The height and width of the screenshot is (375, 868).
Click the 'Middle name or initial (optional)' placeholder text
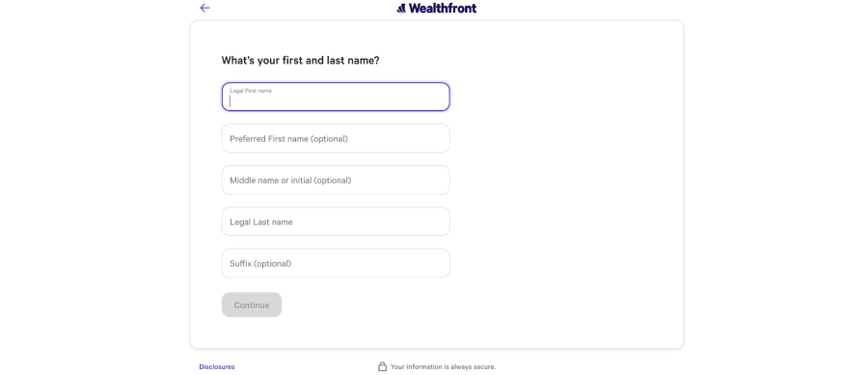tap(290, 180)
